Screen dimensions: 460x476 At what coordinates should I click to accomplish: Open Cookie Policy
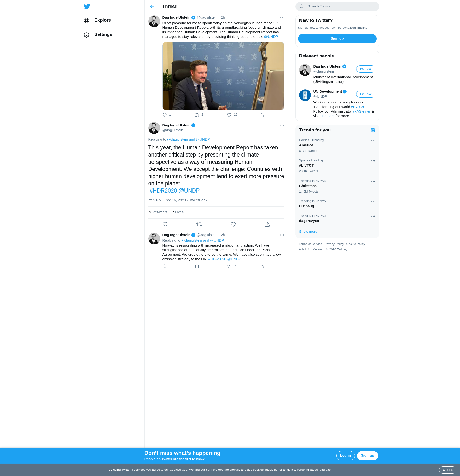[x=356, y=244]
